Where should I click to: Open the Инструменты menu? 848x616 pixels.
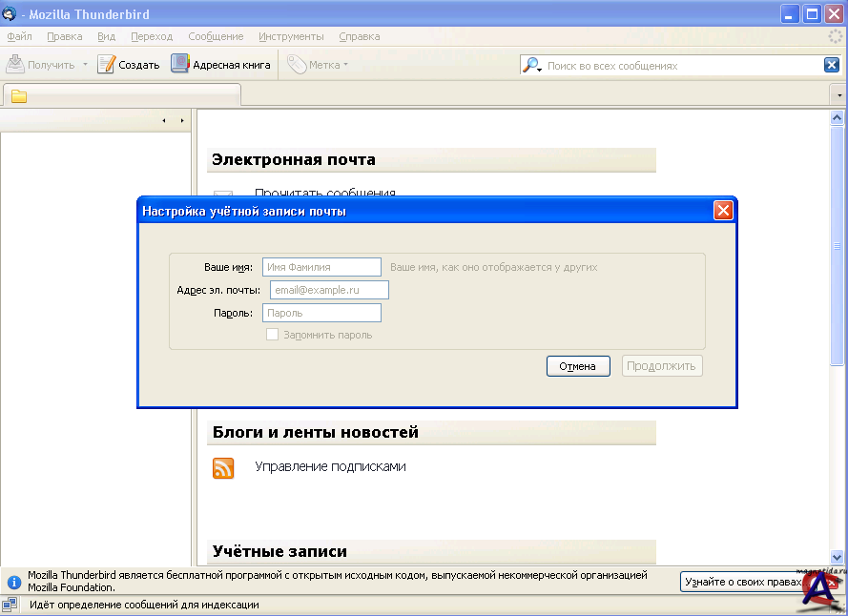coord(290,36)
